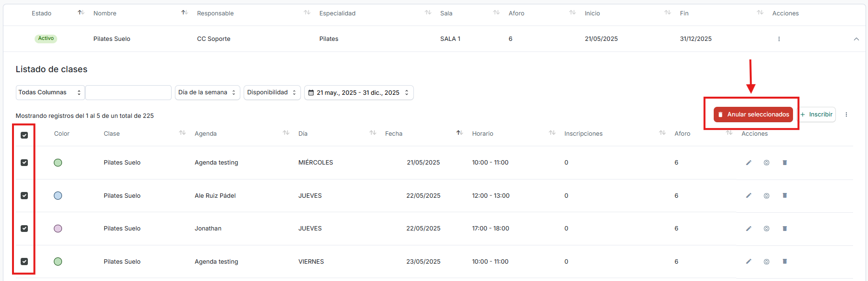This screenshot has width=868, height=281.
Task: Sort class list by Horario arrow icon
Action: point(552,133)
